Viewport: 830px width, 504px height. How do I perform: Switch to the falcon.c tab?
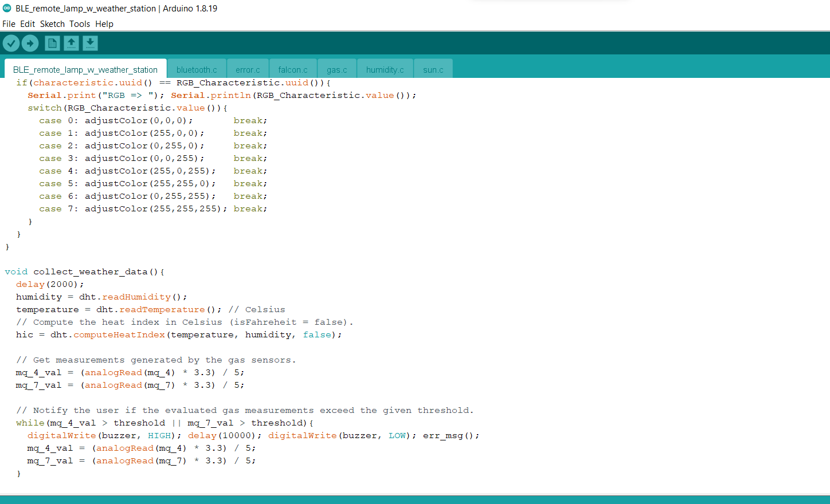coord(292,69)
